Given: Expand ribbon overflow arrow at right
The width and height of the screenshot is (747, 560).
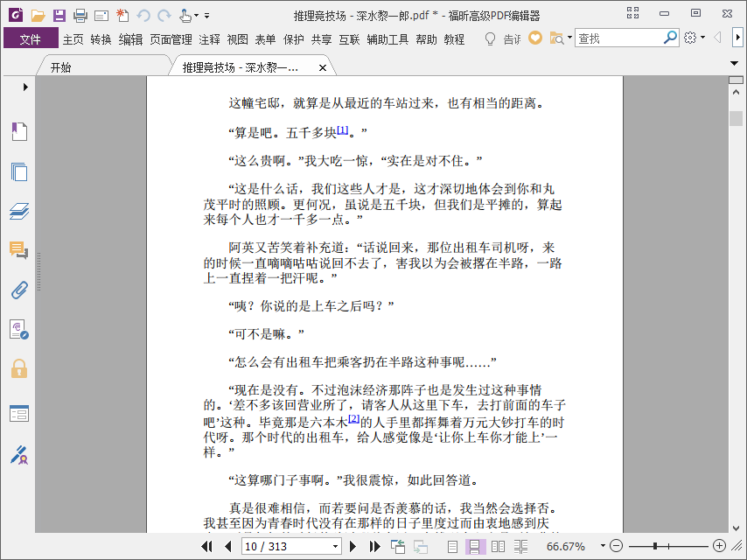Looking at the screenshot, I should pyautogui.click(x=737, y=38).
